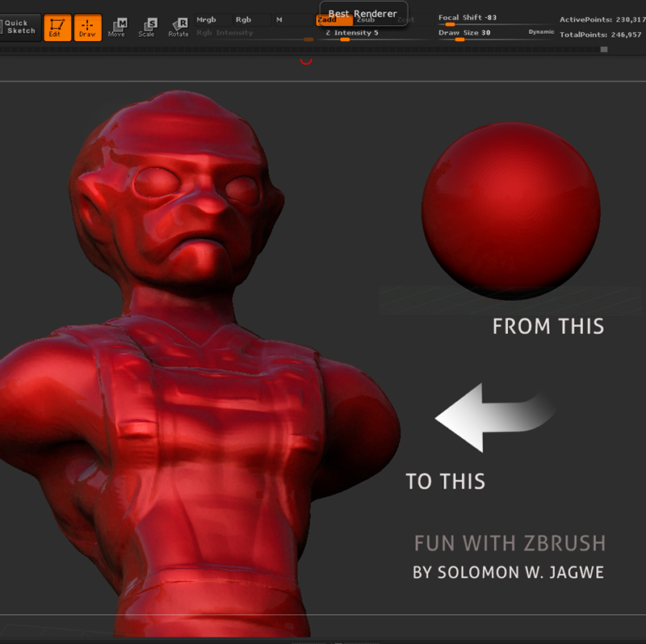Select the Scale tool
This screenshot has width=646, height=644.
[x=148, y=27]
